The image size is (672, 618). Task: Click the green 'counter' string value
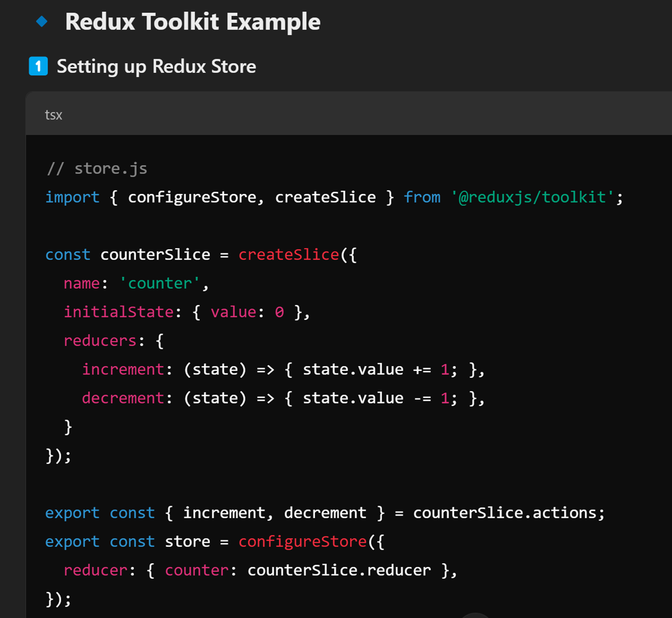[x=160, y=283]
